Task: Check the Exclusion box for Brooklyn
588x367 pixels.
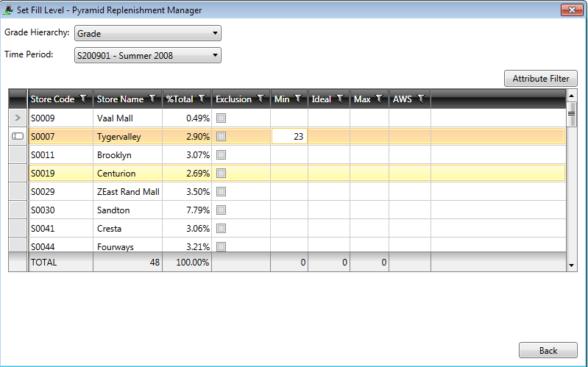Action: (x=222, y=155)
